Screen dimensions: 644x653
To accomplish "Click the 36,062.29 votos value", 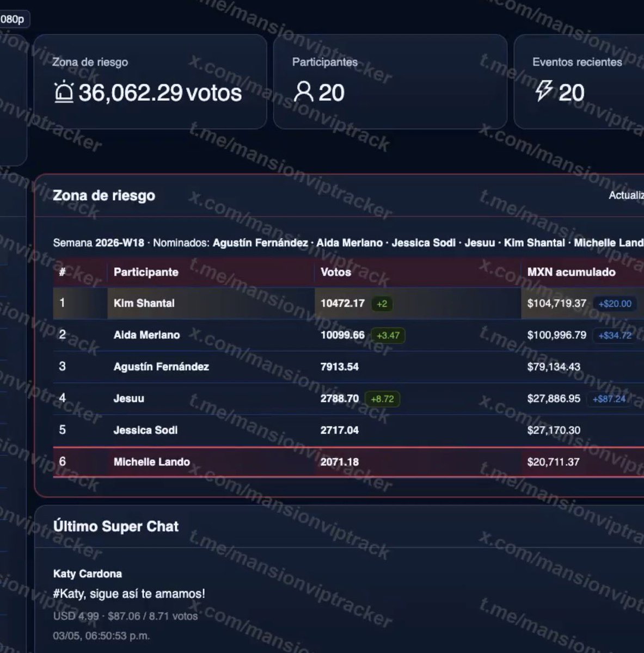I will 160,93.
